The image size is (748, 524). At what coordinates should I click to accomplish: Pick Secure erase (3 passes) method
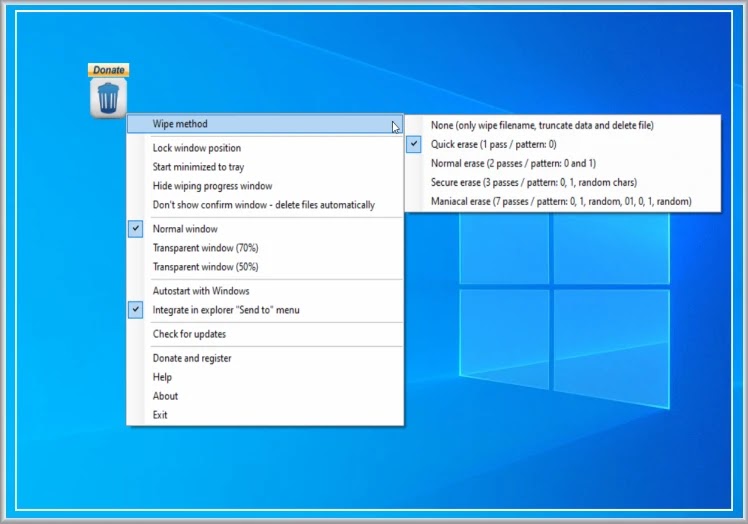click(x=563, y=182)
